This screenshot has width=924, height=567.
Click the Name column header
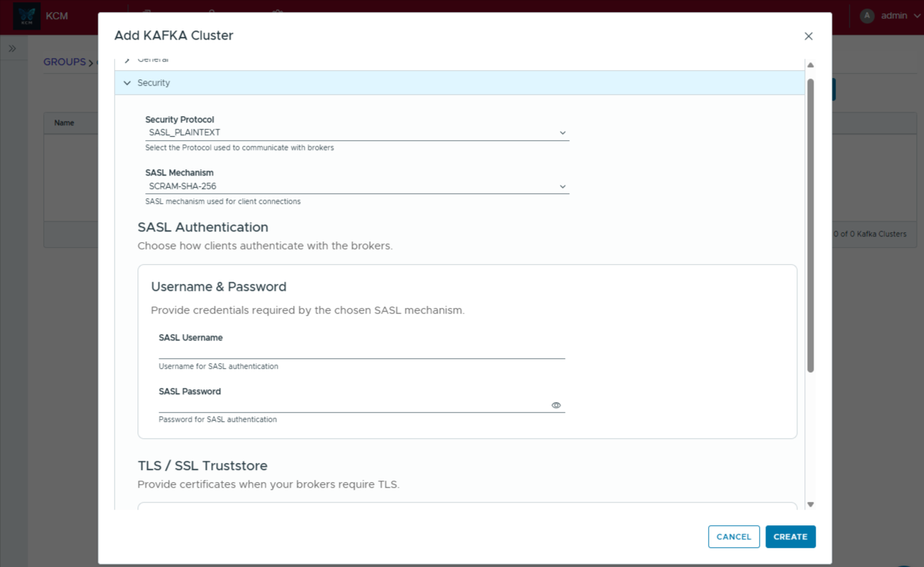pos(64,123)
